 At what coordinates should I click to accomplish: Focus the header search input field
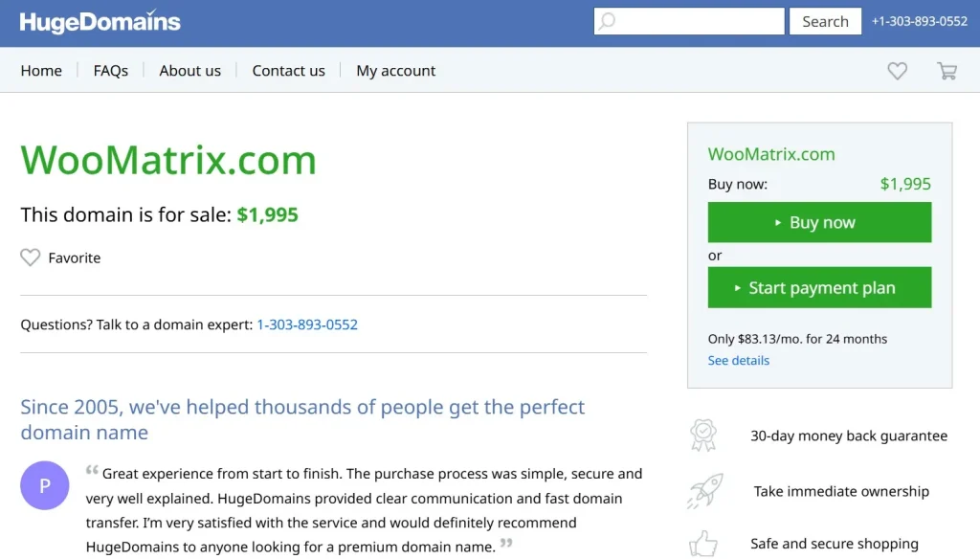699,21
